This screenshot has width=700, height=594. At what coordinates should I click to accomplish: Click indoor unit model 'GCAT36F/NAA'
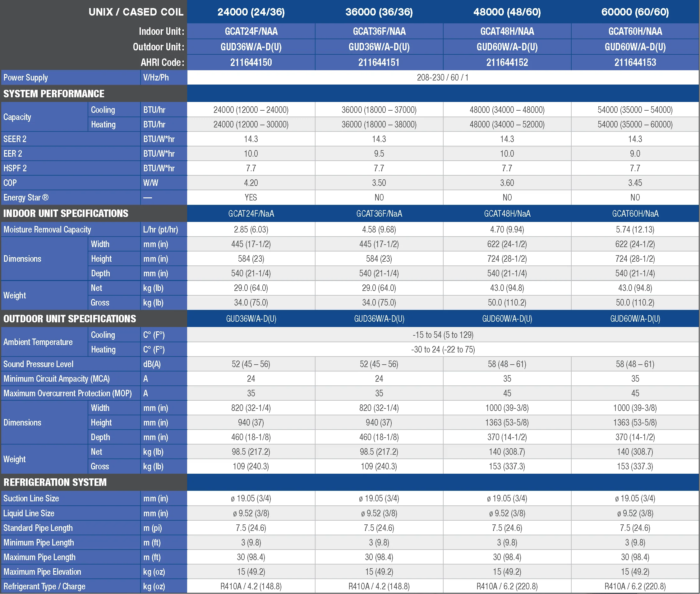(379, 31)
